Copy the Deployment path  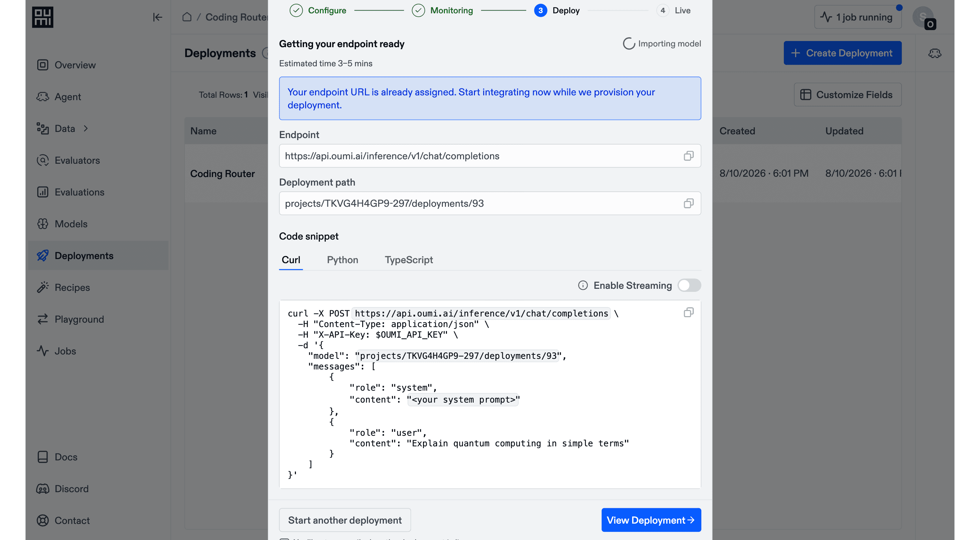(688, 204)
